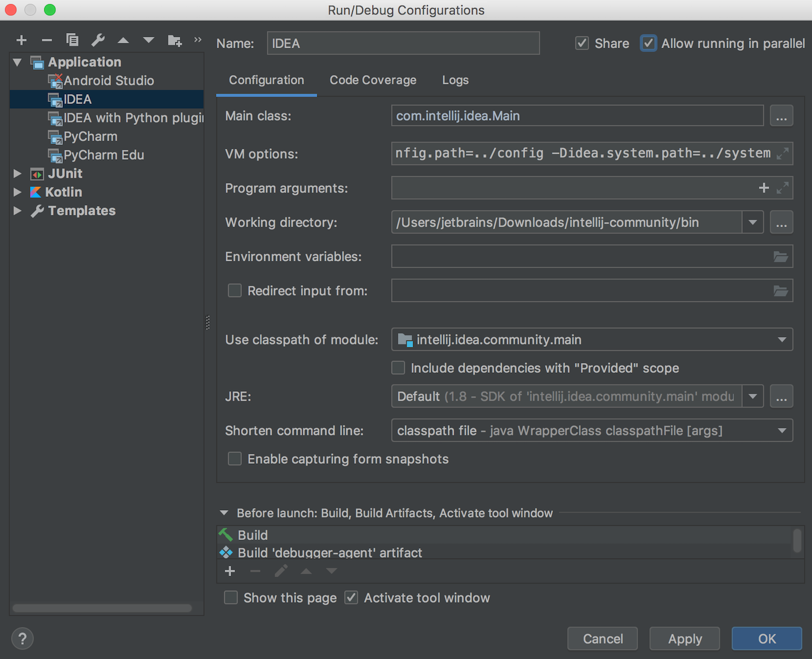The width and height of the screenshot is (812, 659).
Task: Insert macro in Program arguments with plus icon
Action: tap(764, 188)
